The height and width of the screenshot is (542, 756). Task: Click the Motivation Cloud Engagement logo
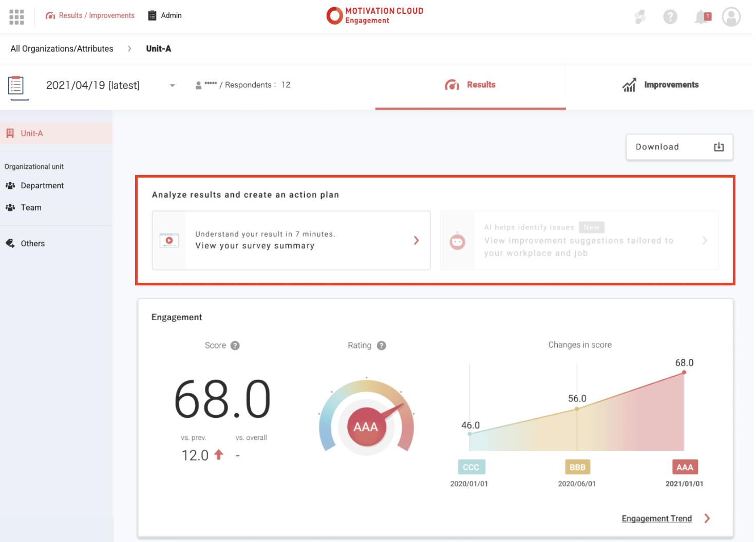pos(375,15)
